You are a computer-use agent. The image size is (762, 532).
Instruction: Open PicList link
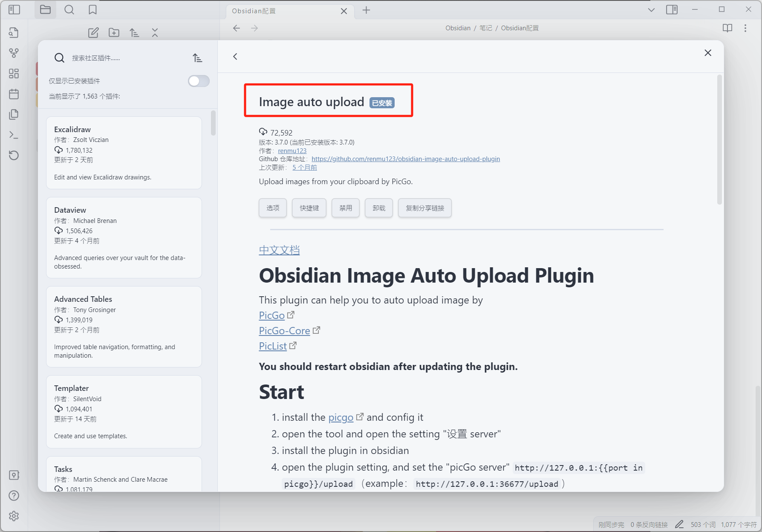pyautogui.click(x=273, y=346)
